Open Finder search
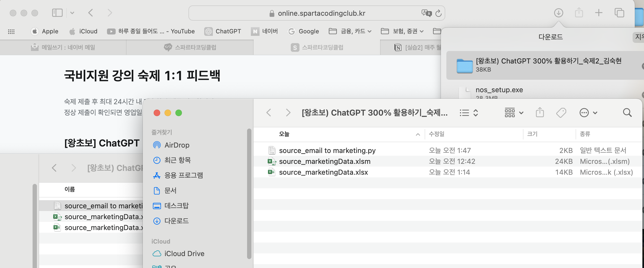Viewport: 644px width, 268px height. (627, 113)
